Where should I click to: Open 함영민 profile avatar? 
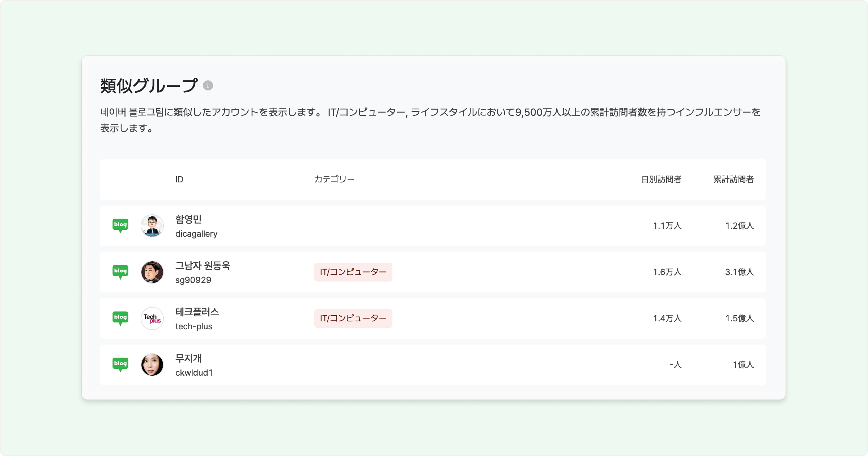coord(152,225)
